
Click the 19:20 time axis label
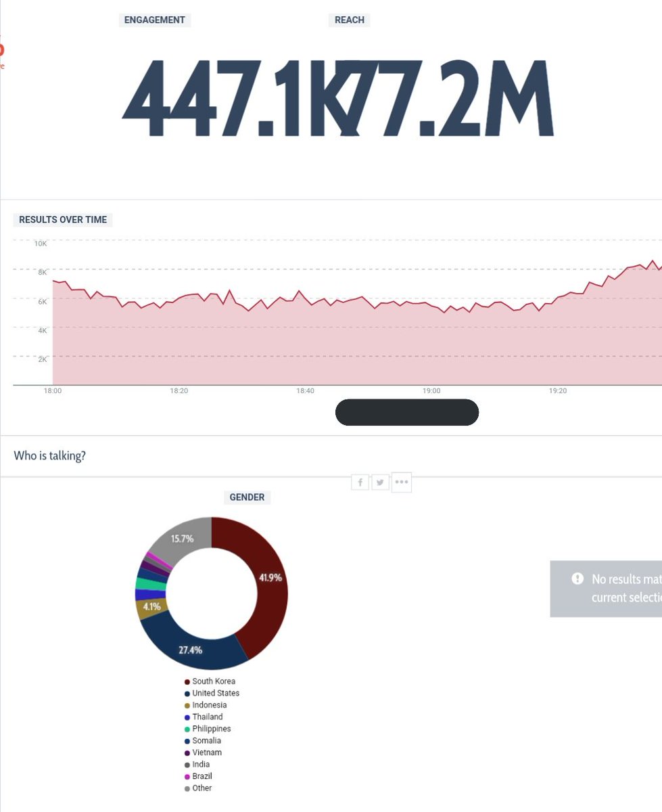557,391
